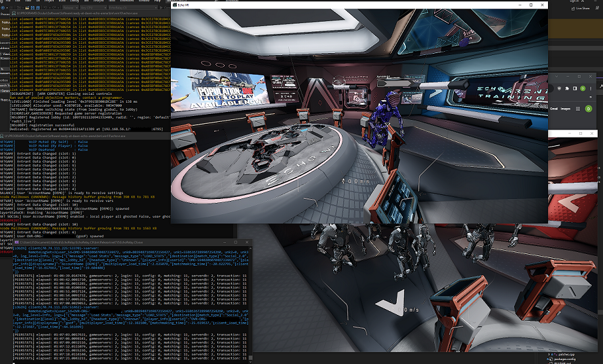Maximize the Echo VR front window
This screenshot has width=603, height=364.
pos(531,5)
